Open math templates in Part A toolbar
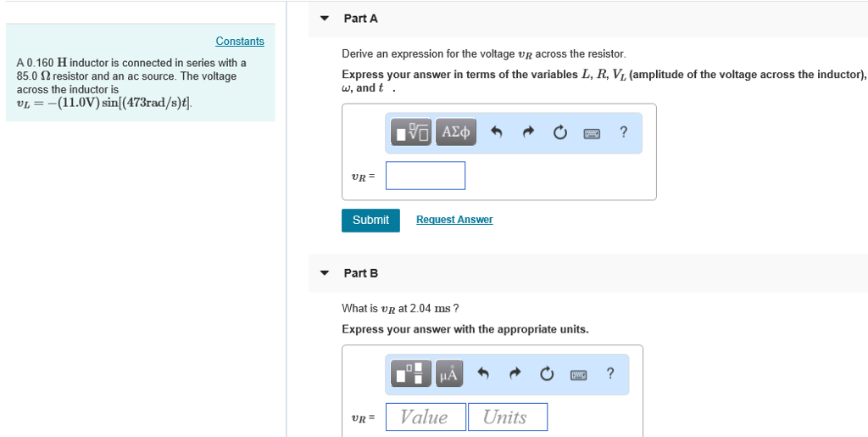 click(x=413, y=132)
